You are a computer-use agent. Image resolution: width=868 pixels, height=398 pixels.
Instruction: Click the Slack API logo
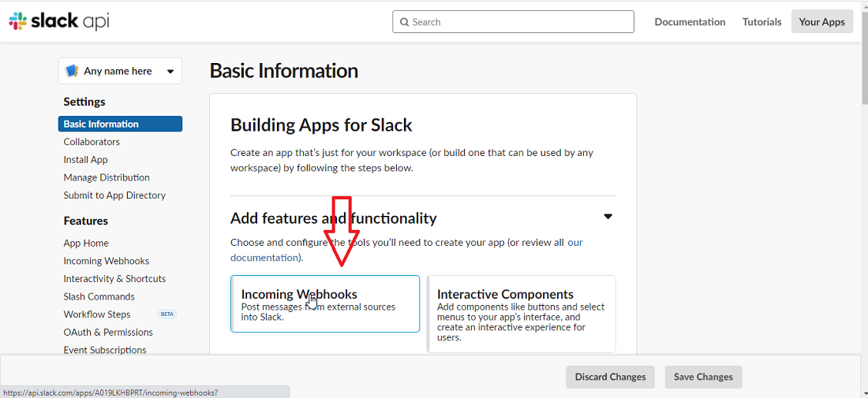(x=59, y=21)
